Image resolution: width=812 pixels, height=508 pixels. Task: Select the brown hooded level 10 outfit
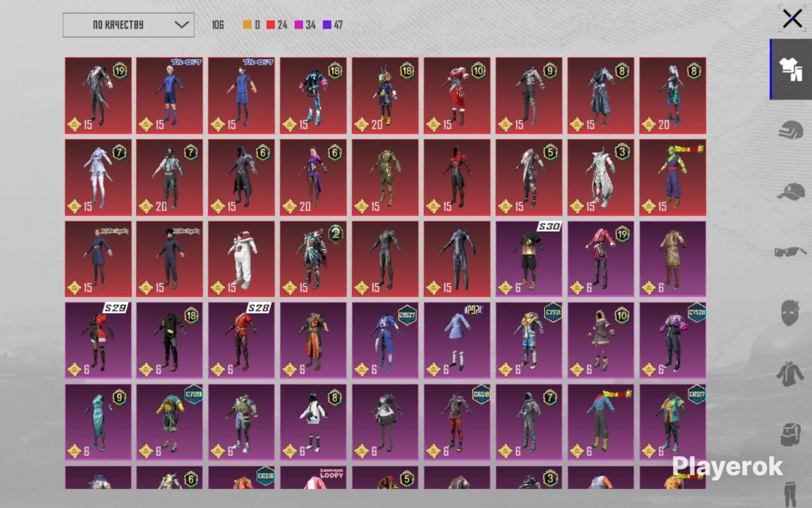click(601, 340)
